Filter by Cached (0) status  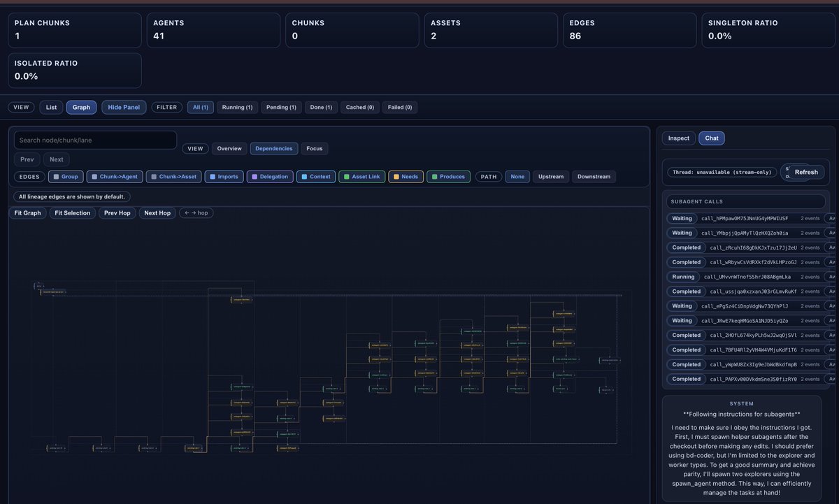tap(360, 107)
